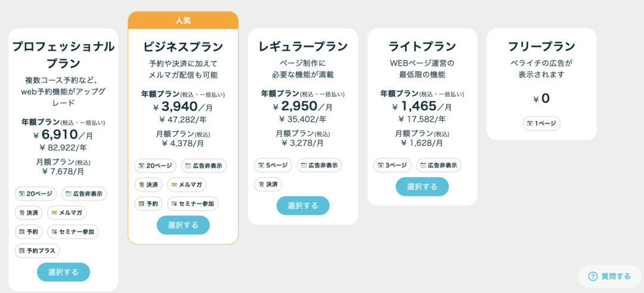Choose the Light plan 選択する button

[x=422, y=187]
